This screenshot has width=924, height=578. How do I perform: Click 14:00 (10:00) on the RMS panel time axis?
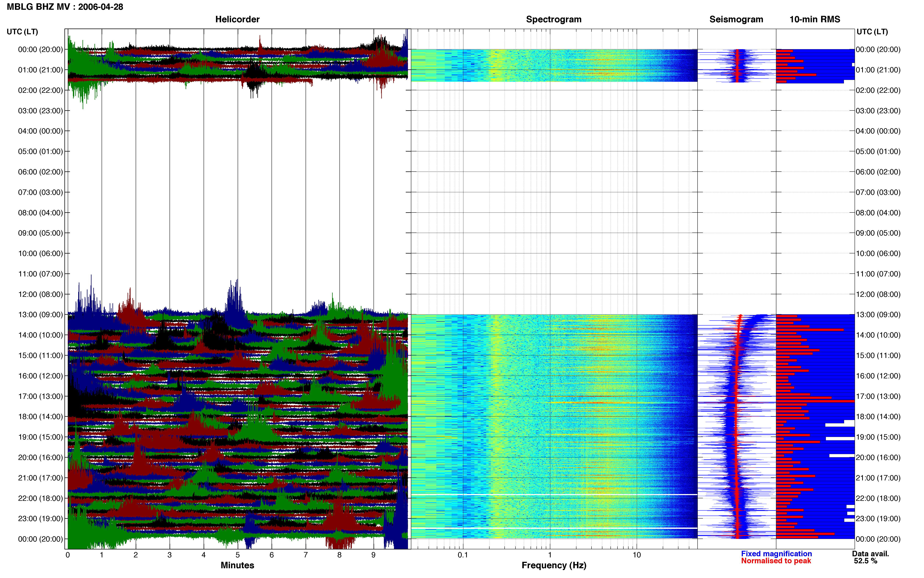click(878, 335)
